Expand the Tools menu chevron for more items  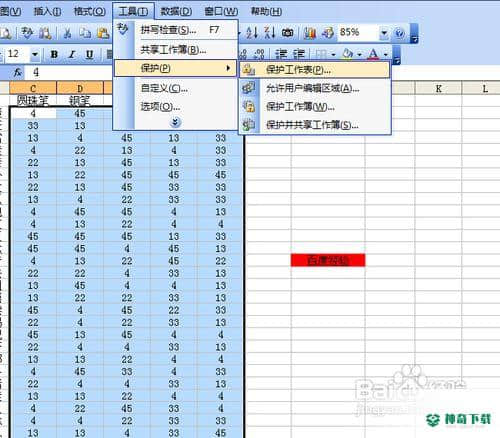pyautogui.click(x=175, y=122)
